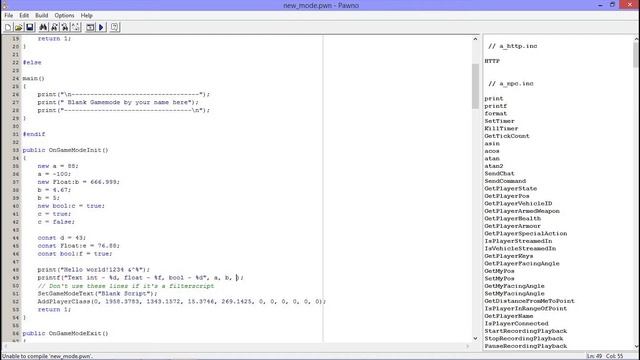Screen dimensions: 640x360
Task: Select GetPlayerArmedWeapon in the function list
Action: tap(522, 211)
